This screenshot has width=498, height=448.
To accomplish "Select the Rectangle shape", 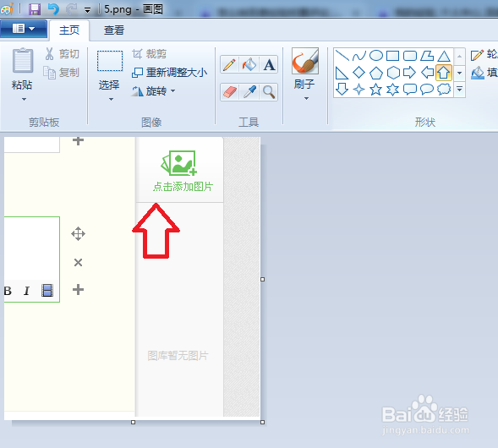I will [x=393, y=56].
